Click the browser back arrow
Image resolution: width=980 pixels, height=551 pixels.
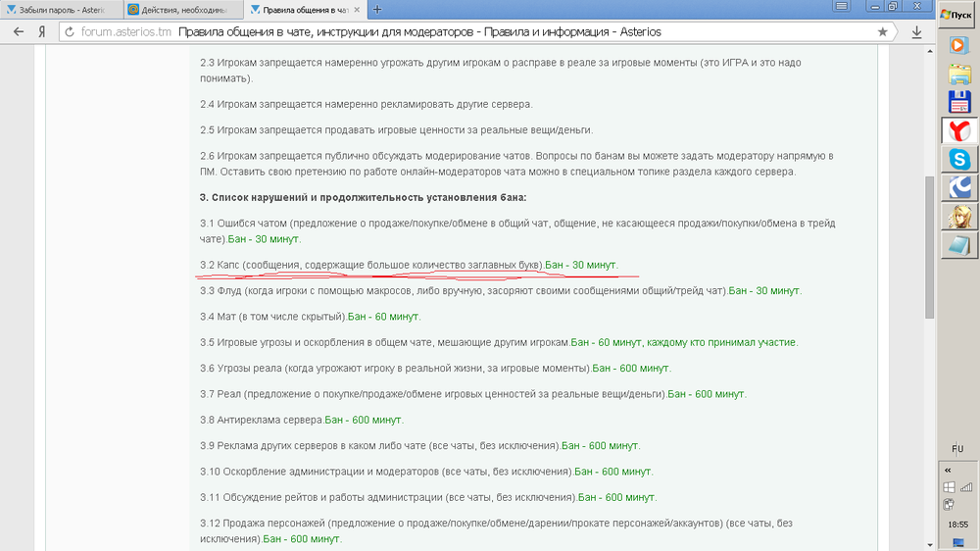(x=19, y=31)
